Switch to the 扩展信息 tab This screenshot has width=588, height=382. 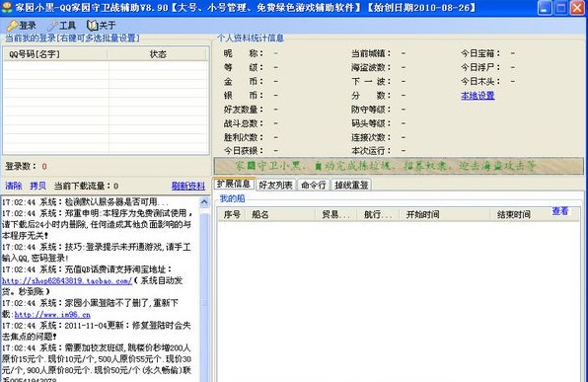[234, 184]
